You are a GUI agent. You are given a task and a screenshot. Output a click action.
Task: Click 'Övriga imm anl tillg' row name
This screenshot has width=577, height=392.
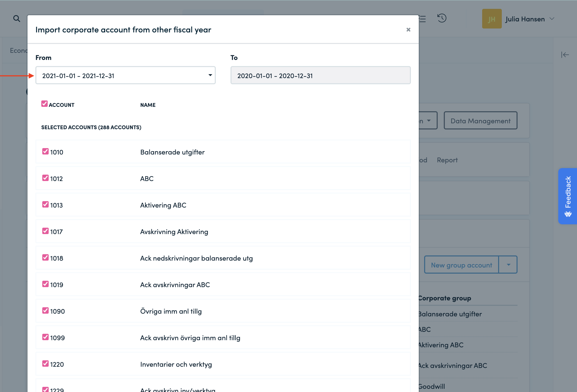[x=171, y=311]
